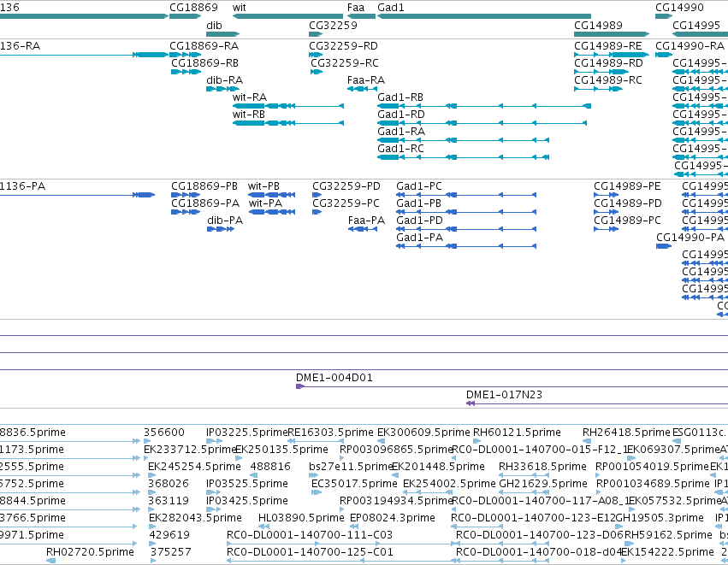
Task: Select protein dib-PA
Action: pos(221,229)
